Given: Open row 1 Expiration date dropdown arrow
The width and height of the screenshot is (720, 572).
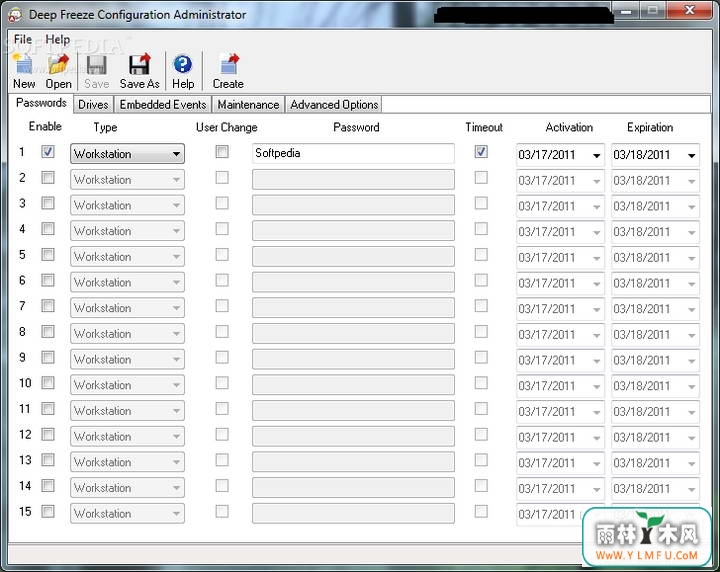Looking at the screenshot, I should [x=692, y=156].
